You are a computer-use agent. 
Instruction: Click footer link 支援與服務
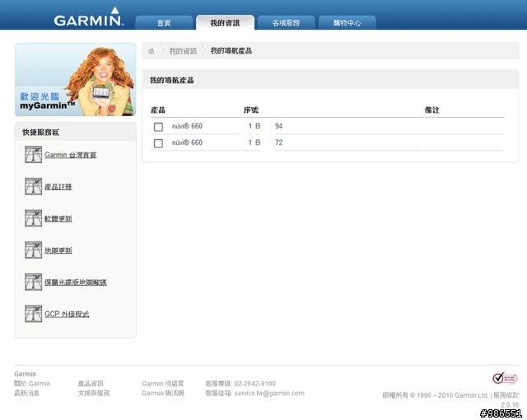tap(94, 393)
